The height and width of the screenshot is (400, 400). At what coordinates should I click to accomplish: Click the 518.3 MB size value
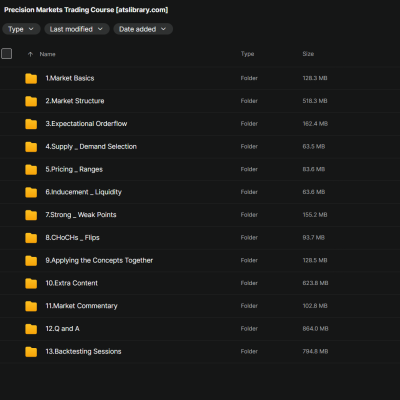click(x=315, y=101)
